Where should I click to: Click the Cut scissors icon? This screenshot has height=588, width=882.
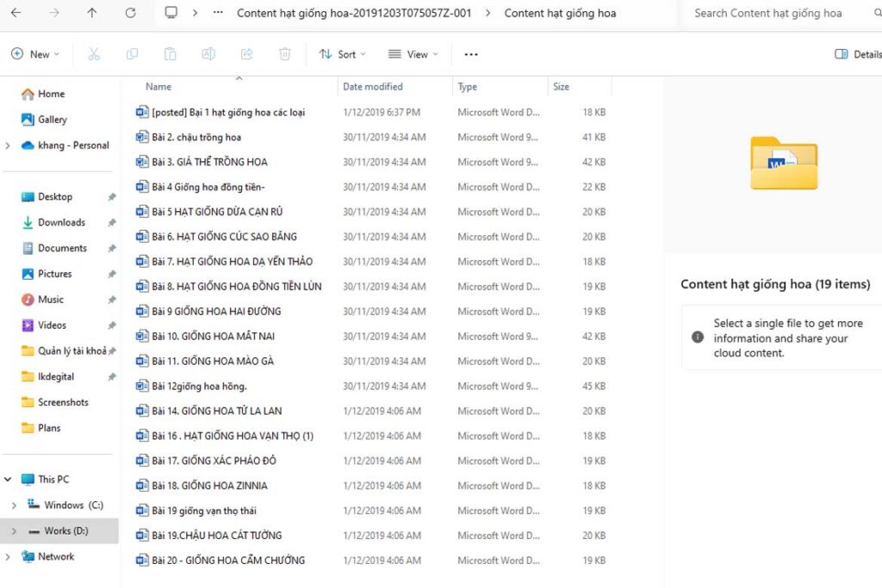93,54
